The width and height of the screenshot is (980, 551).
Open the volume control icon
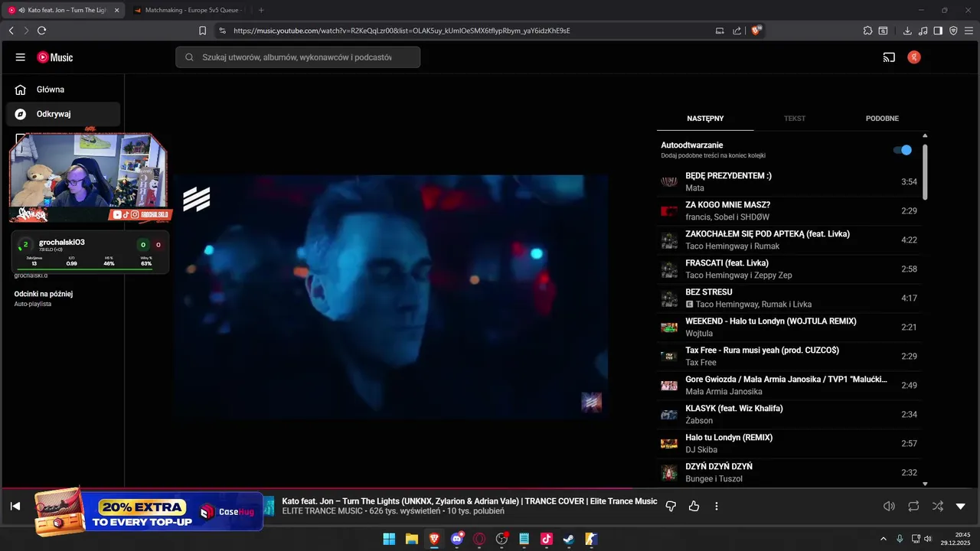[x=889, y=506]
